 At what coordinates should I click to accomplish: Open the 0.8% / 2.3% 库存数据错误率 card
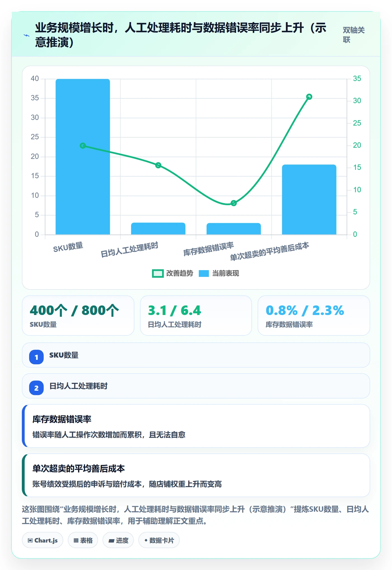[314, 316]
